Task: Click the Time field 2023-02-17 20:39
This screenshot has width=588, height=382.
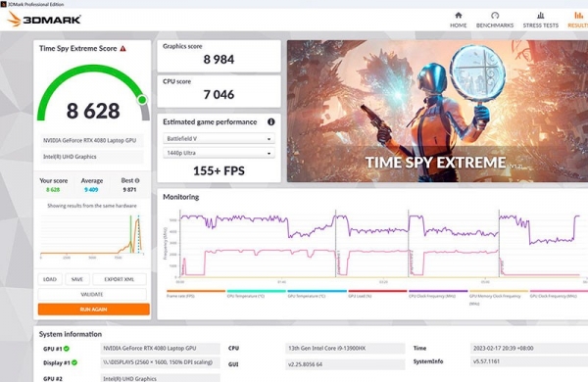Action: [529, 349]
